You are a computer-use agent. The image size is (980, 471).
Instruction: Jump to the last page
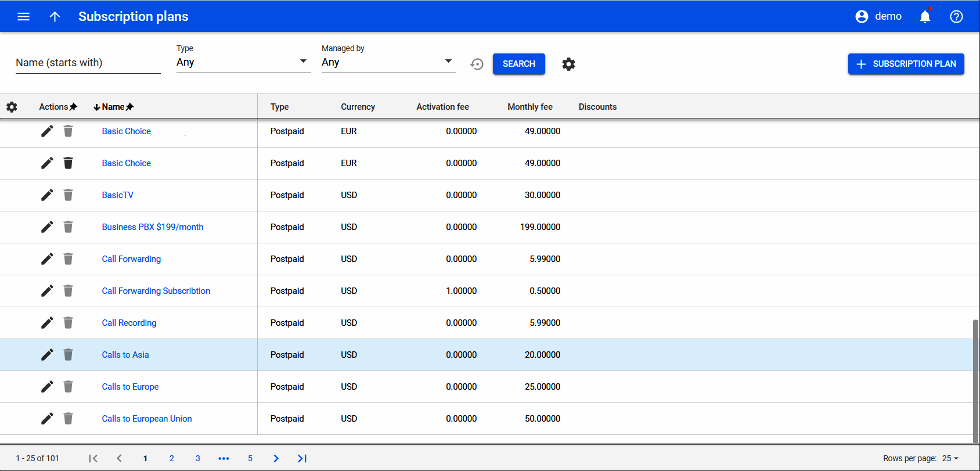[x=302, y=458]
